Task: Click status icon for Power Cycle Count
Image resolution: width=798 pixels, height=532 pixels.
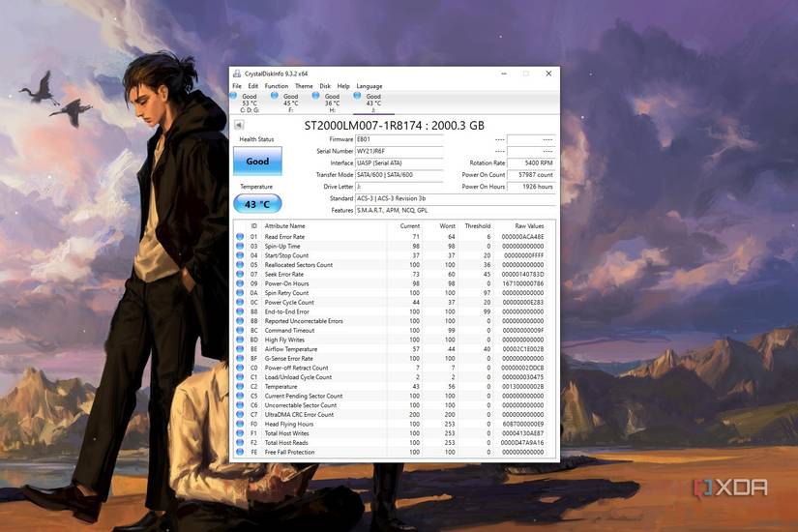Action: 240,302
